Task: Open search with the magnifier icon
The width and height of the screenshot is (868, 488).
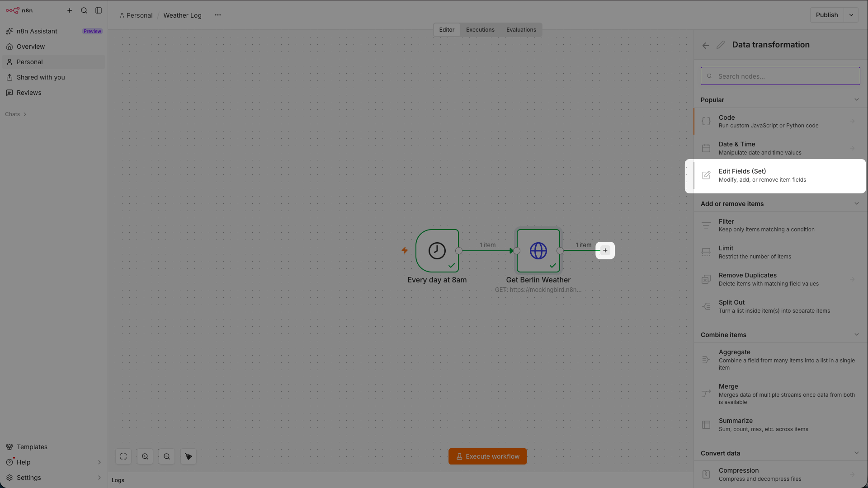Action: pos(84,10)
